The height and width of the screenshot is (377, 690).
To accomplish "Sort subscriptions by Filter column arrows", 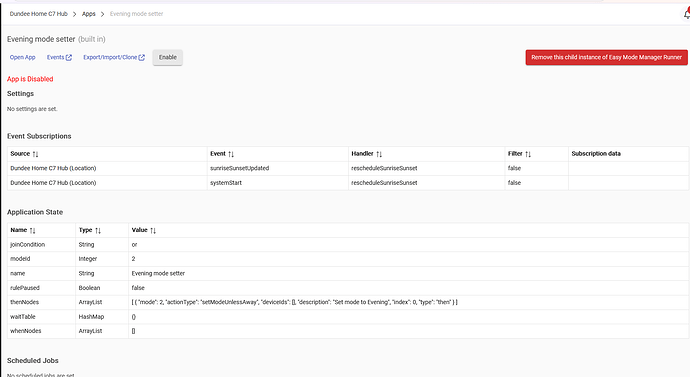I will coord(528,154).
